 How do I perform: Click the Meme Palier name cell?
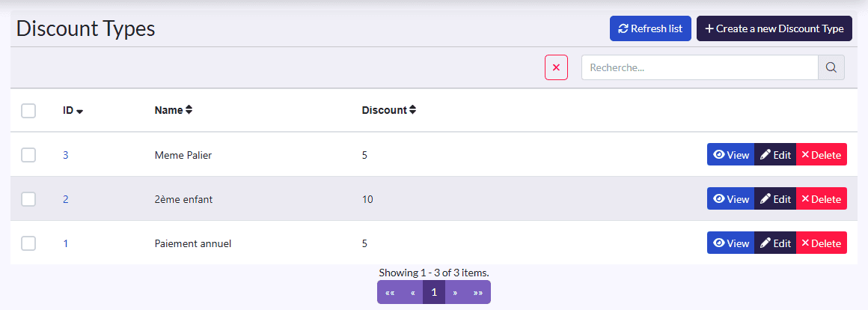(183, 156)
